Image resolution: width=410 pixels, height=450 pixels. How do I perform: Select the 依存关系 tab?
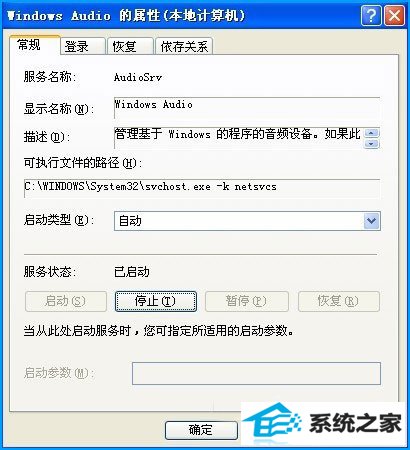184,46
